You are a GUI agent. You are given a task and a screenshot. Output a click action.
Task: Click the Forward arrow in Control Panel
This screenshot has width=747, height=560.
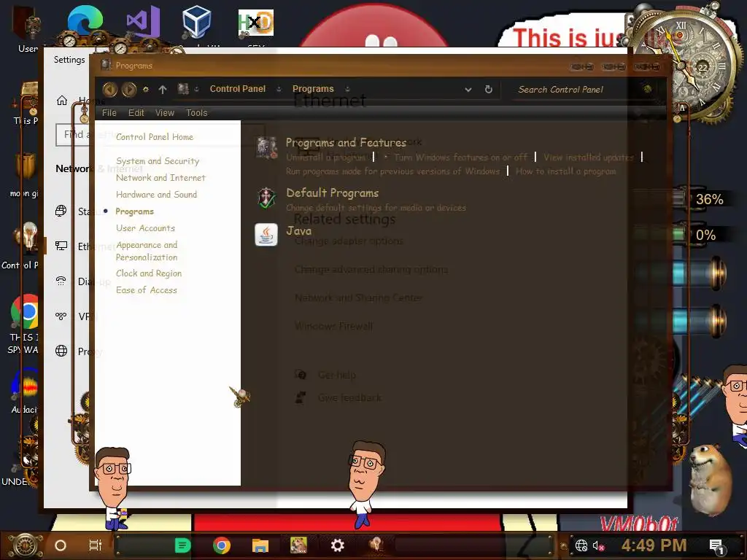coord(128,89)
